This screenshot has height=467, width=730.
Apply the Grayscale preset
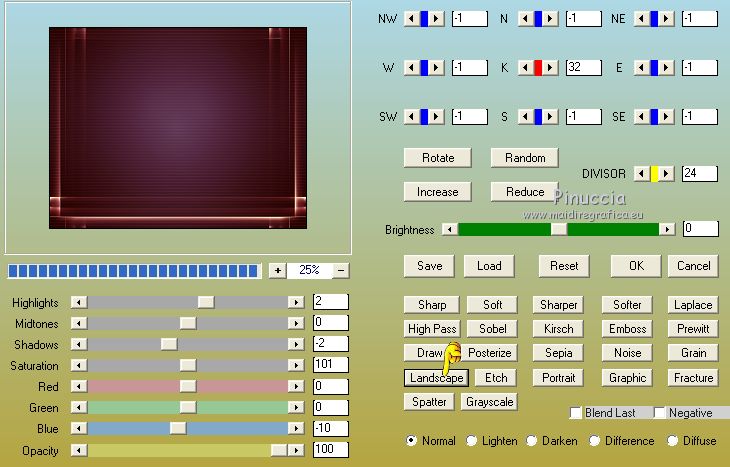click(x=489, y=402)
